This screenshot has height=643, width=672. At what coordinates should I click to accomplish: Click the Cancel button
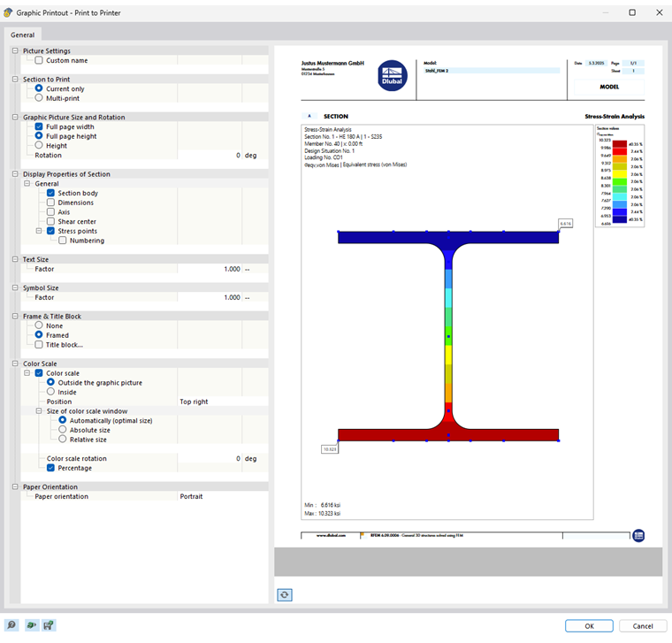643,626
